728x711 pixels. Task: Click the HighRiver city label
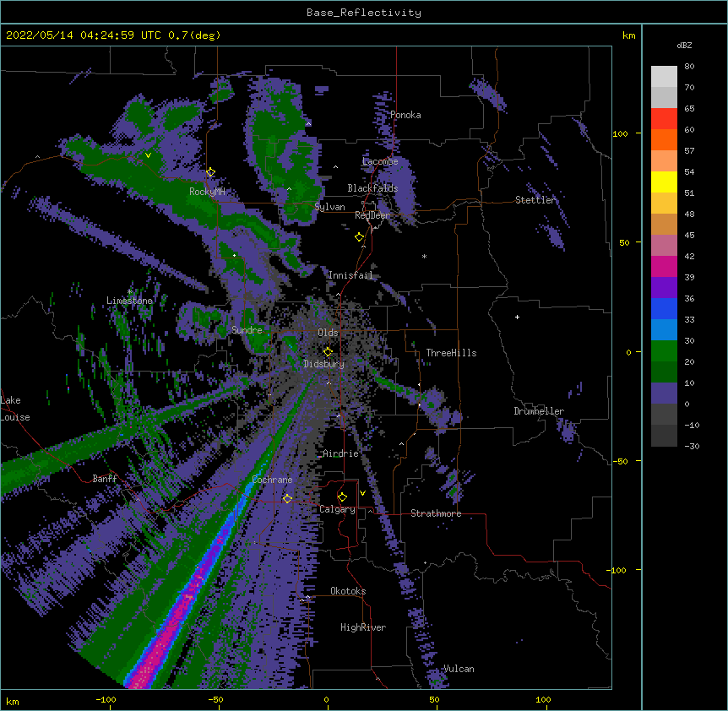tap(363, 627)
